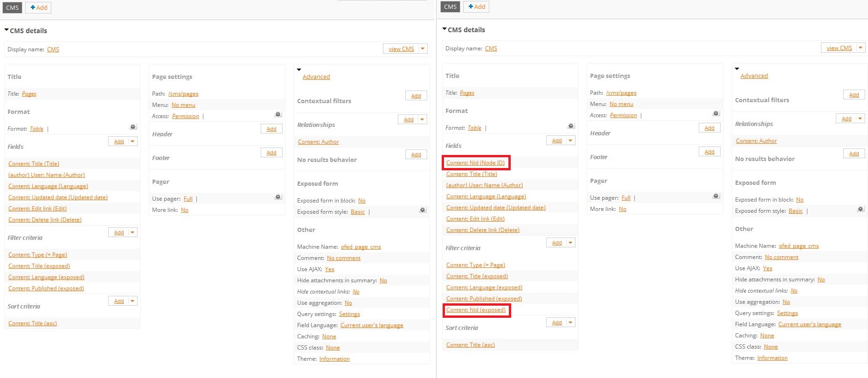
Task: Edit Content: Title (asc) sort, left panel
Action: (33, 323)
